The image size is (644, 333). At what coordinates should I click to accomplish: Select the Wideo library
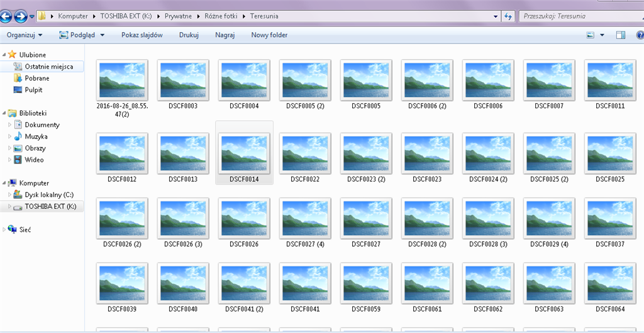pos(34,159)
